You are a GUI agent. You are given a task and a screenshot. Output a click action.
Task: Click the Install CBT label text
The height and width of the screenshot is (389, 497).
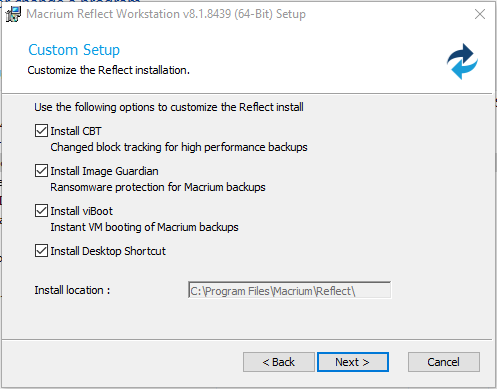coord(76,131)
